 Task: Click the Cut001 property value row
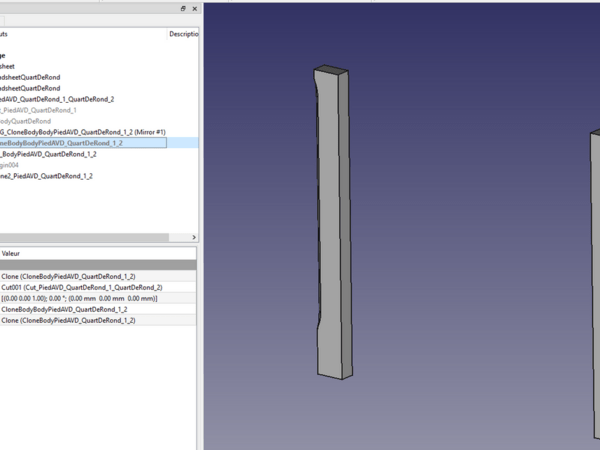[x=82, y=287]
